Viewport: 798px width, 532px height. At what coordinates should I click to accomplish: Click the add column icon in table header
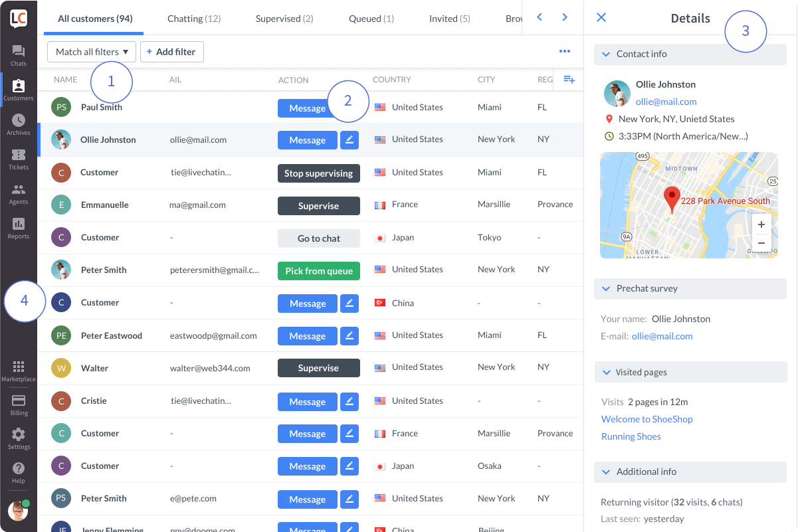pyautogui.click(x=569, y=79)
